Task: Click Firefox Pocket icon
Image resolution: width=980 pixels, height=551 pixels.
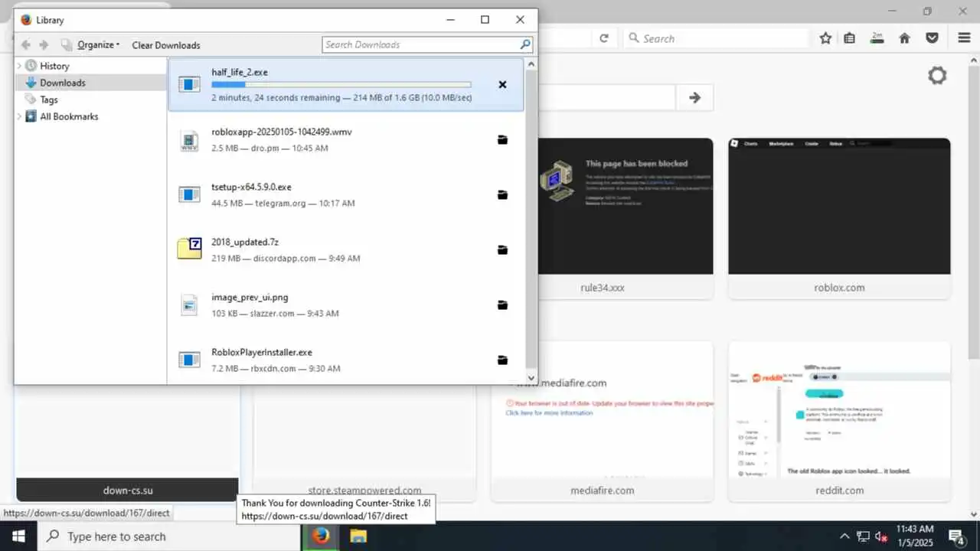Action: tap(933, 38)
